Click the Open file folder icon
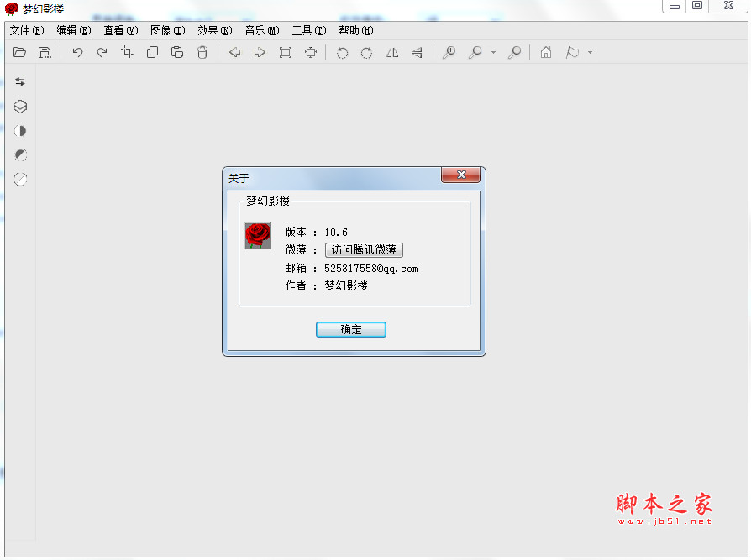The width and height of the screenshot is (751, 560). [x=19, y=52]
